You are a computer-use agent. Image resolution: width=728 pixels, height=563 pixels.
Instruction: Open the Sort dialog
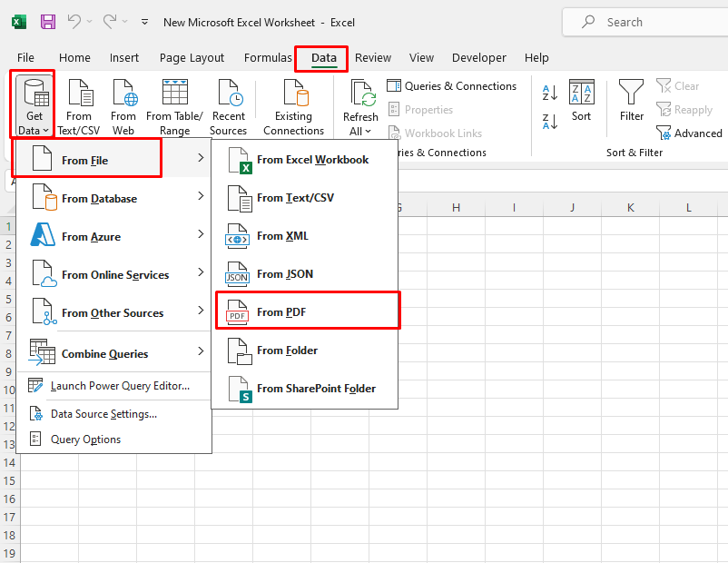pyautogui.click(x=581, y=100)
